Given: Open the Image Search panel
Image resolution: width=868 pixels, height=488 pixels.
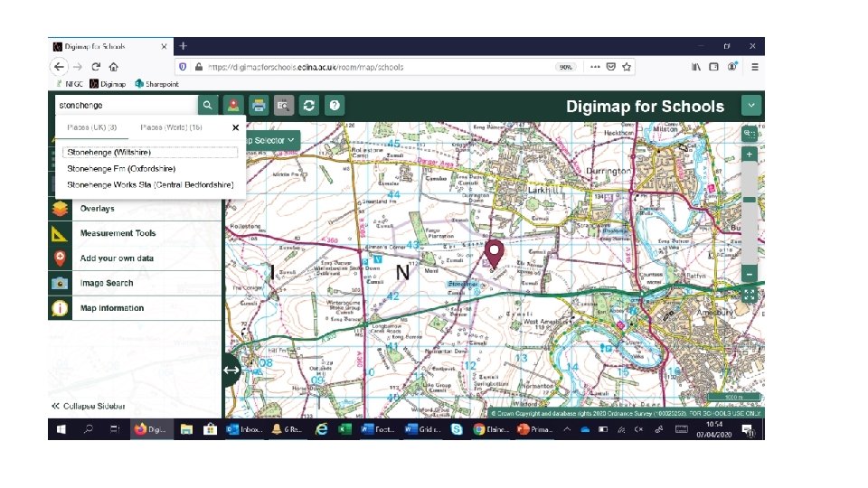Looking at the screenshot, I should click(135, 283).
